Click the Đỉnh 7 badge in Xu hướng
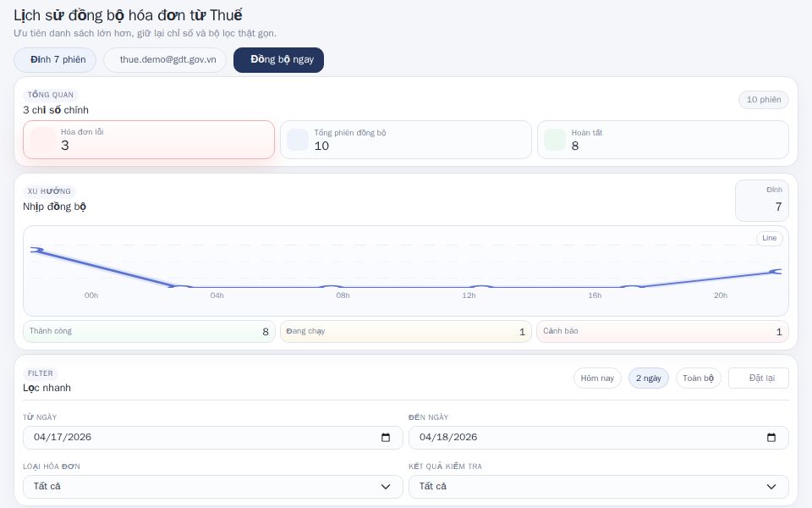 pyautogui.click(x=762, y=201)
